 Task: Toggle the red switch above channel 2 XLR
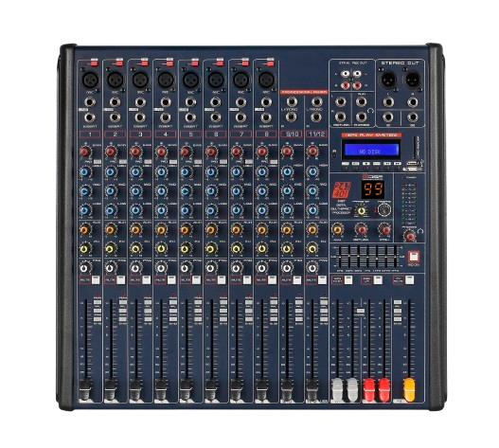(x=119, y=63)
